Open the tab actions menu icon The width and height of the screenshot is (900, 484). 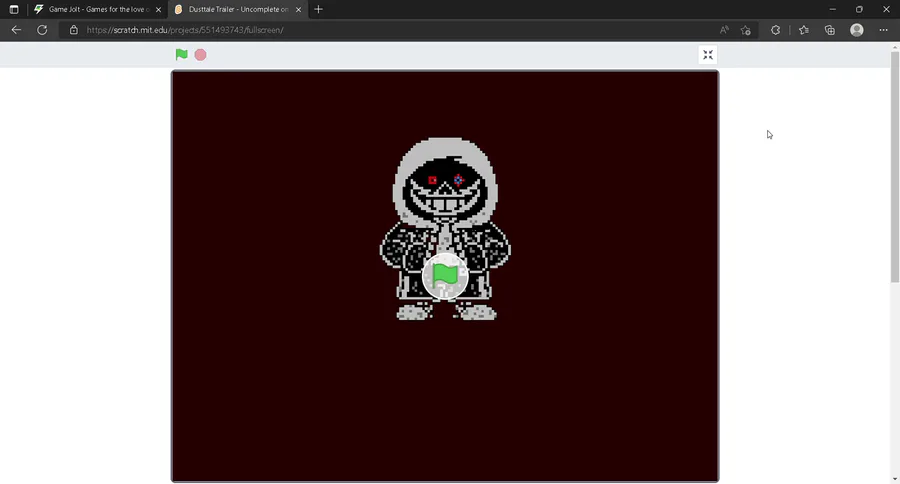point(14,9)
